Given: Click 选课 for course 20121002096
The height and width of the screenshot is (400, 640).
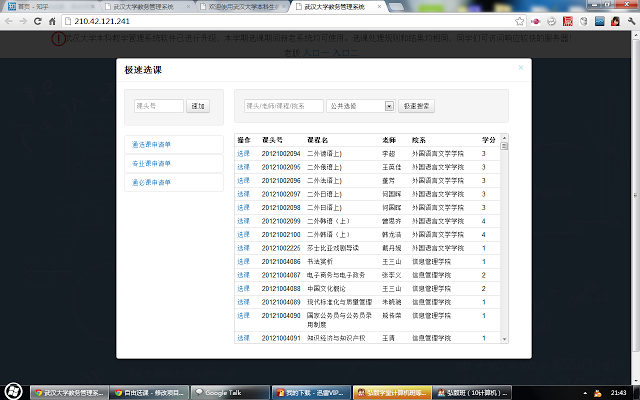Looking at the screenshot, I should click(243, 180).
